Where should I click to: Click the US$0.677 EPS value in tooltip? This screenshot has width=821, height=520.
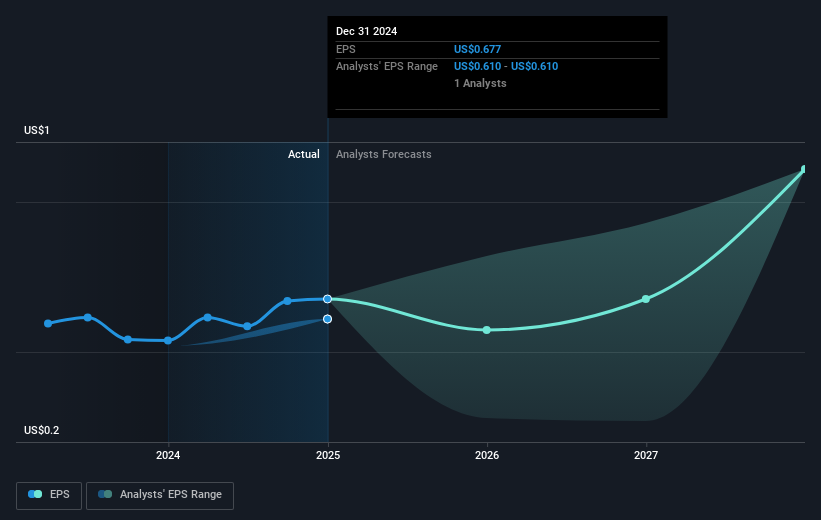pyautogui.click(x=478, y=49)
